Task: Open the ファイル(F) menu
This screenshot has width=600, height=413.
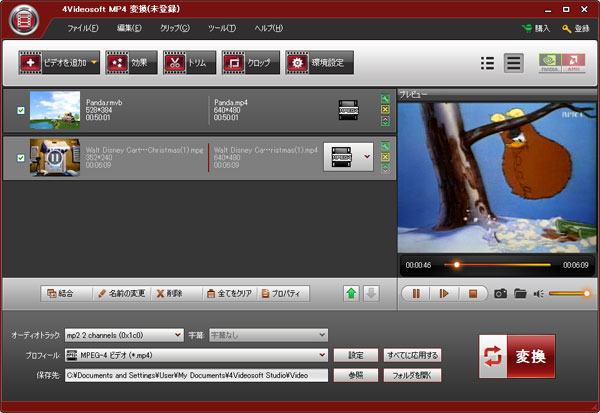Action: (x=83, y=28)
